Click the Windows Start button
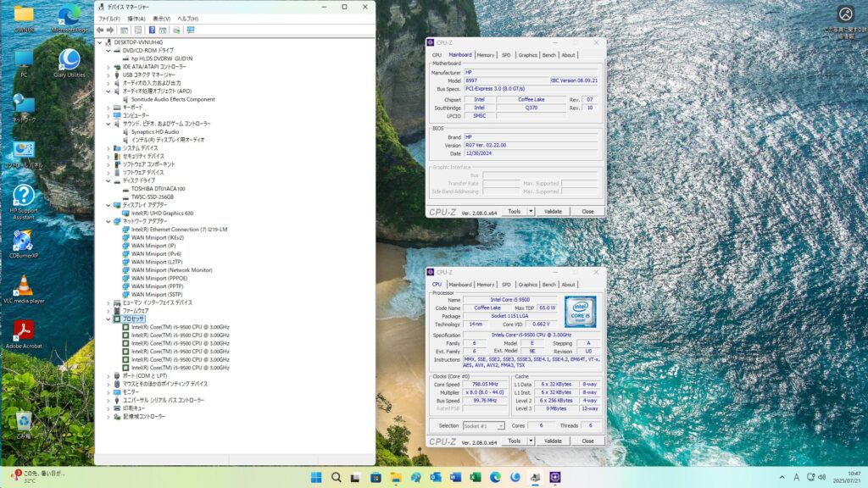The height and width of the screenshot is (488, 868). pyautogui.click(x=316, y=477)
